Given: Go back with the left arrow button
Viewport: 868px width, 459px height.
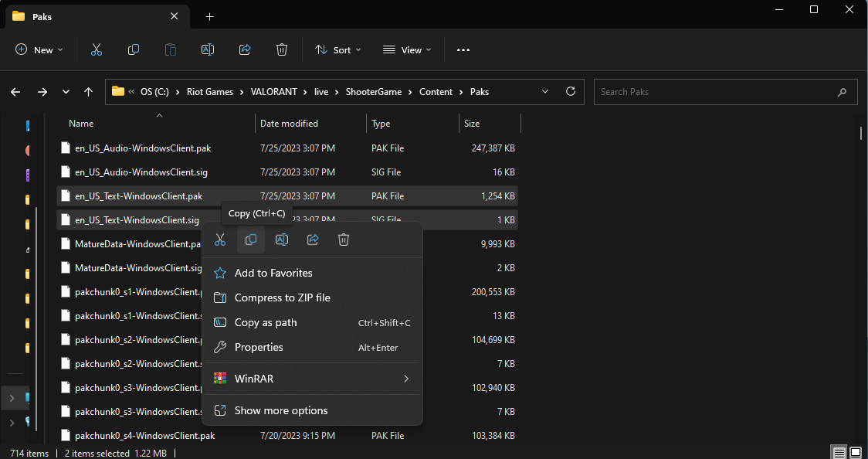Looking at the screenshot, I should pyautogui.click(x=15, y=92).
